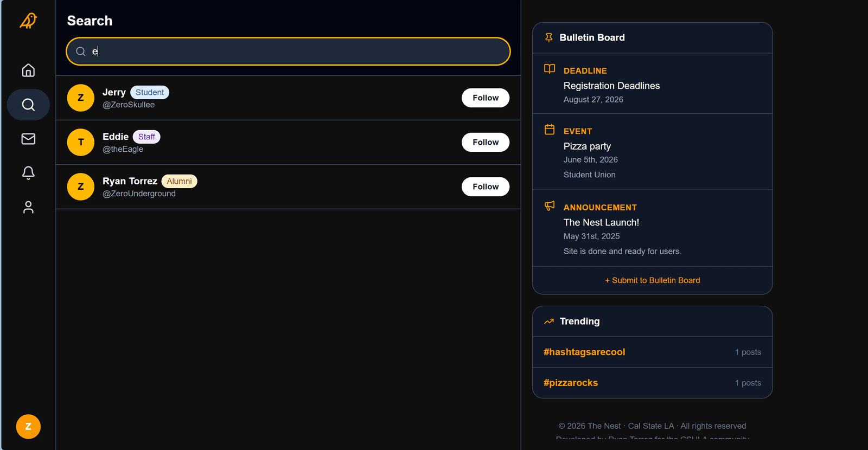Click the Alumni badge next to Ryan Torrez
The width and height of the screenshot is (868, 450).
[179, 181]
